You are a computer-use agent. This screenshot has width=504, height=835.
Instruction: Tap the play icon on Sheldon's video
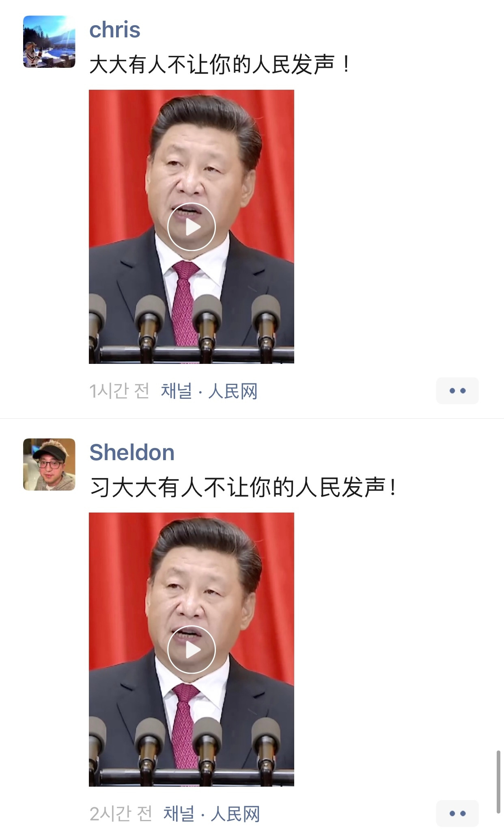pyautogui.click(x=191, y=649)
